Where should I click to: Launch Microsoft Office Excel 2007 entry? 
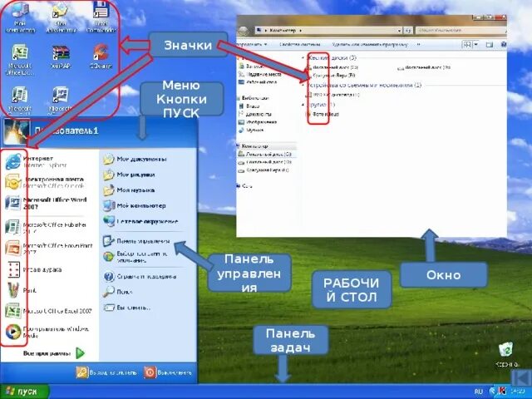pos(48,311)
